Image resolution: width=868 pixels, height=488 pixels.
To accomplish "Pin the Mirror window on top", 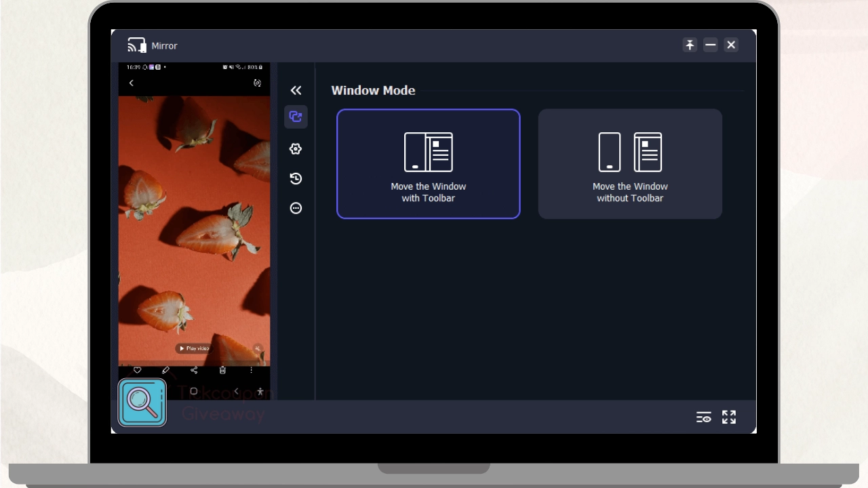I will click(690, 45).
